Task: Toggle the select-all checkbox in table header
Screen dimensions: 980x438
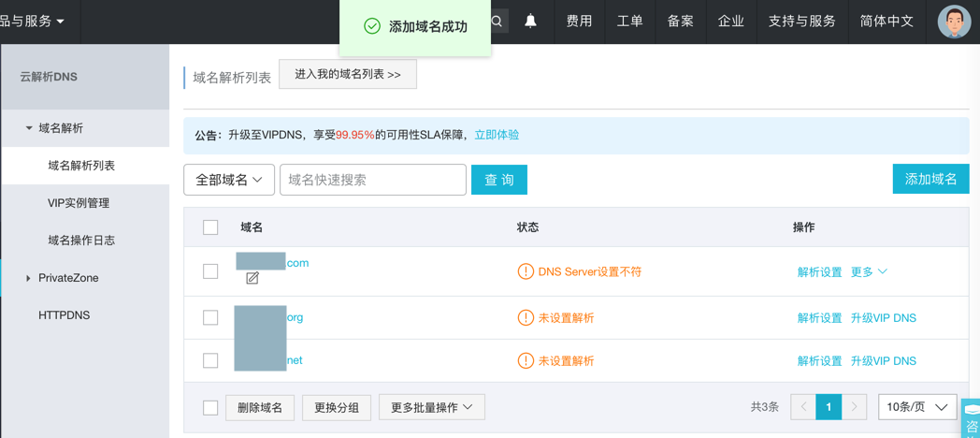Action: tap(210, 227)
